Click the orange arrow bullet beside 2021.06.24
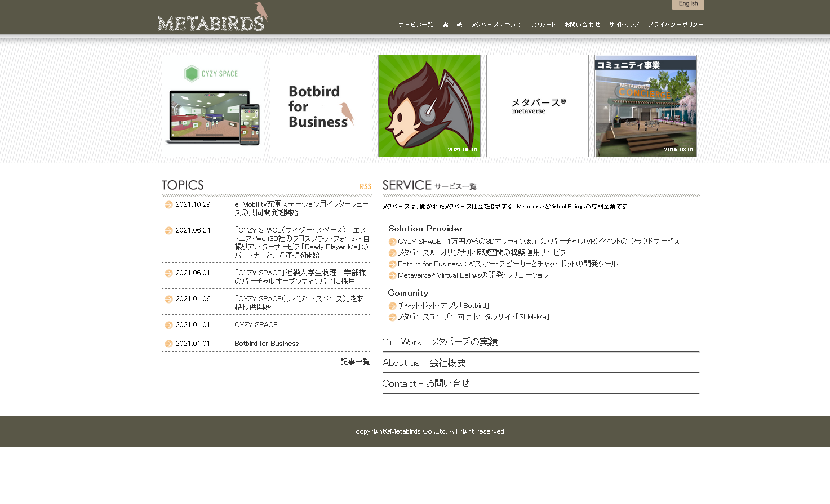This screenshot has width=830, height=504. point(168,230)
